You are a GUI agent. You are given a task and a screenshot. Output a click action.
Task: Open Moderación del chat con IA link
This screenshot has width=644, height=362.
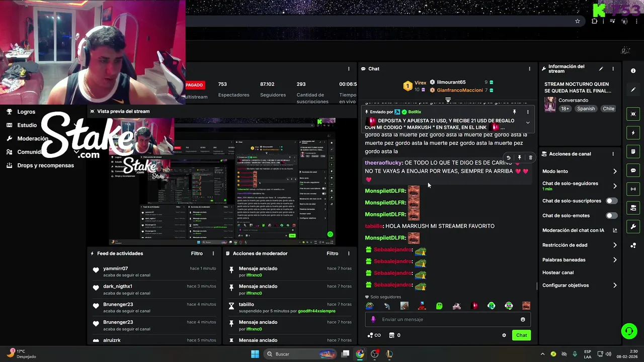point(580,230)
